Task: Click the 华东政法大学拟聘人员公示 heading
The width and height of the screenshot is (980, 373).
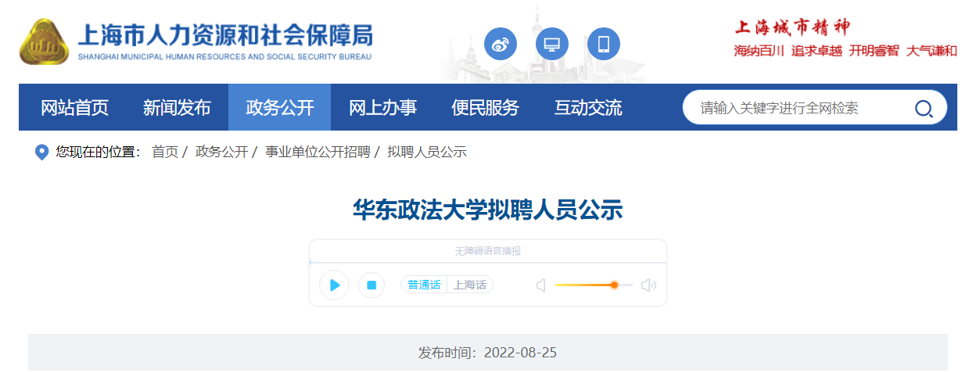Action: [x=488, y=210]
